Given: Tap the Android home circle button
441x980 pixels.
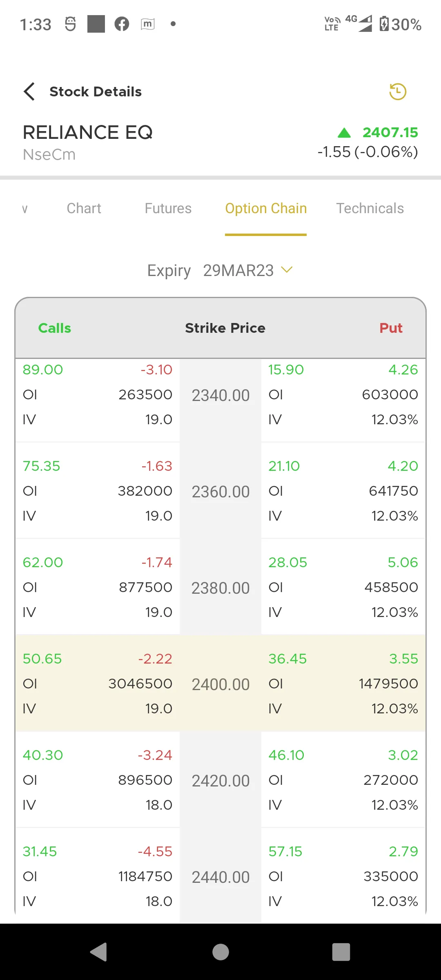Looking at the screenshot, I should pos(220,952).
